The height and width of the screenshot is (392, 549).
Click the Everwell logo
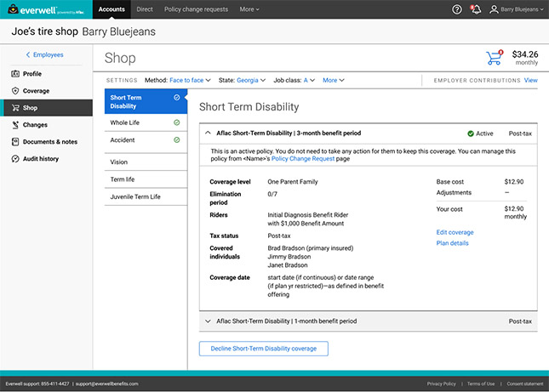pyautogui.click(x=46, y=9)
